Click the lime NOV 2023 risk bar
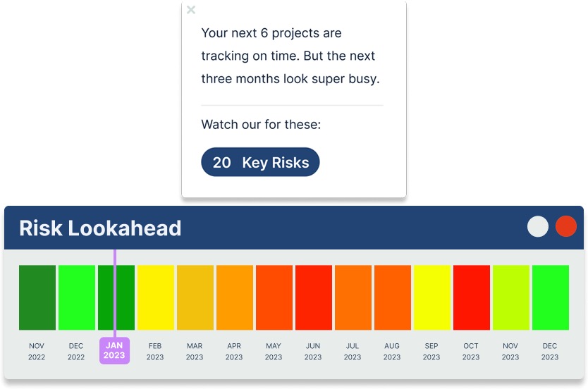Screen dimensions: 588x389 [x=511, y=297]
